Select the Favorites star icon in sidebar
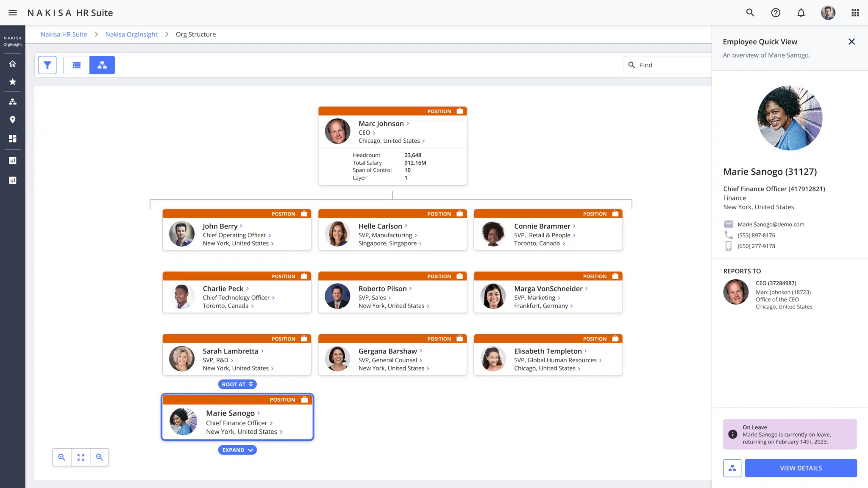 click(x=12, y=82)
